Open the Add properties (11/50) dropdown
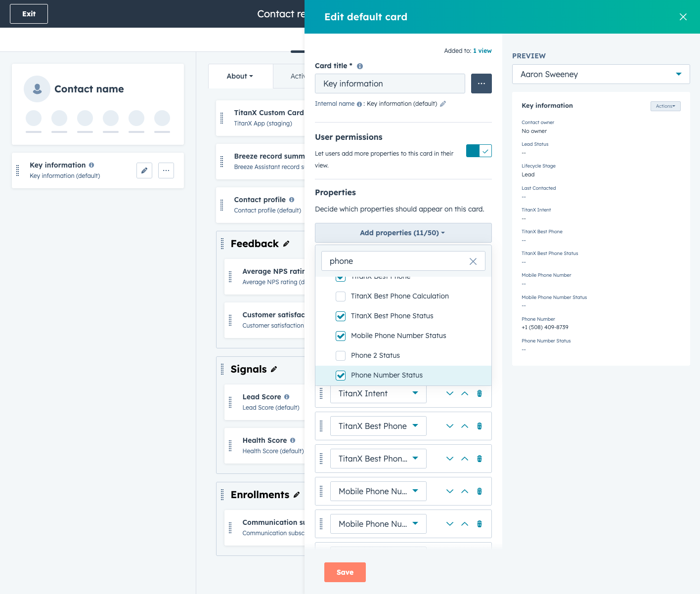The width and height of the screenshot is (700, 594). click(x=403, y=233)
